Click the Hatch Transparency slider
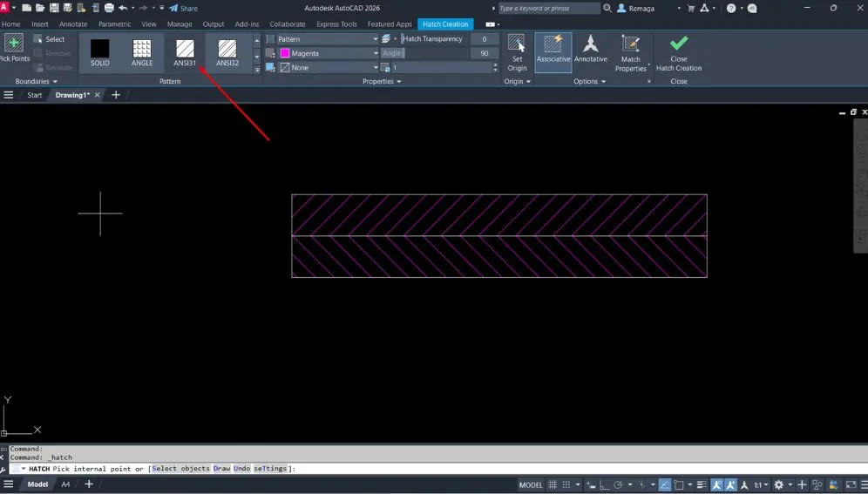868x494 pixels. (434, 38)
